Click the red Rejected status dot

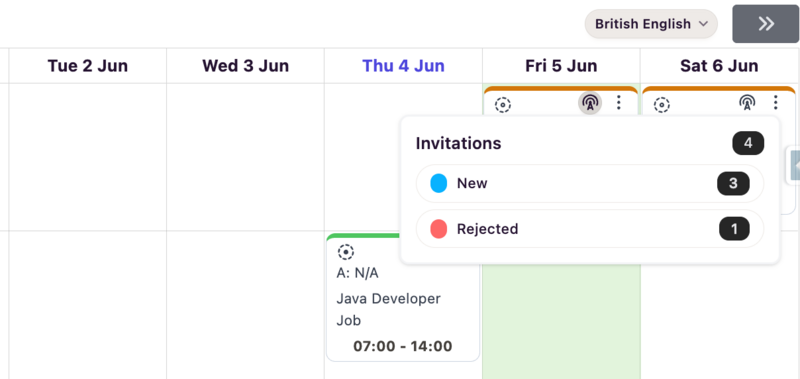[439, 229]
